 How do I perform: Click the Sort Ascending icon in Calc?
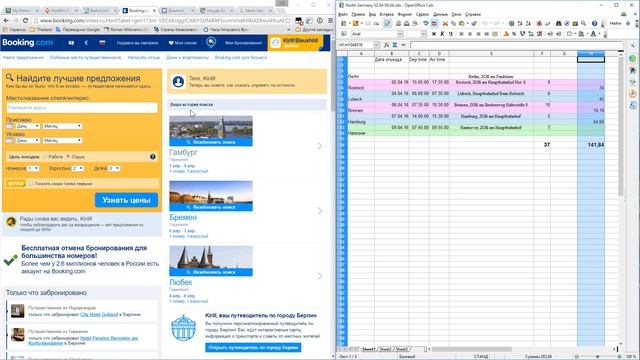520,23
